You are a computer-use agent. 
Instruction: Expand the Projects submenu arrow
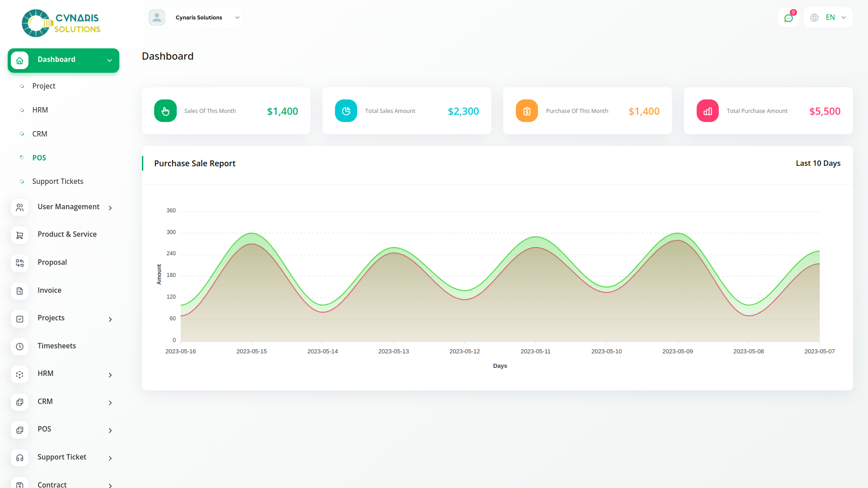pos(110,319)
